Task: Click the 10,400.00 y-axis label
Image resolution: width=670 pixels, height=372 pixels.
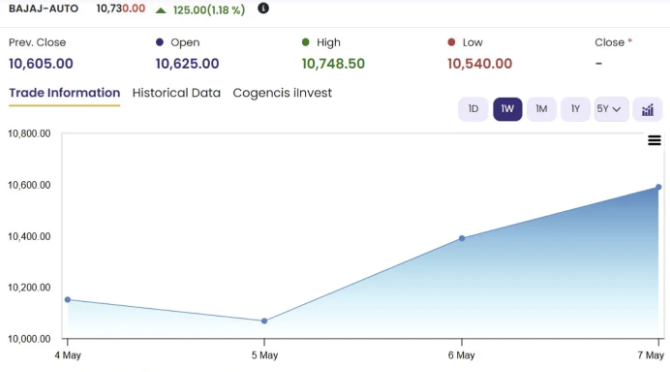Action: point(29,236)
